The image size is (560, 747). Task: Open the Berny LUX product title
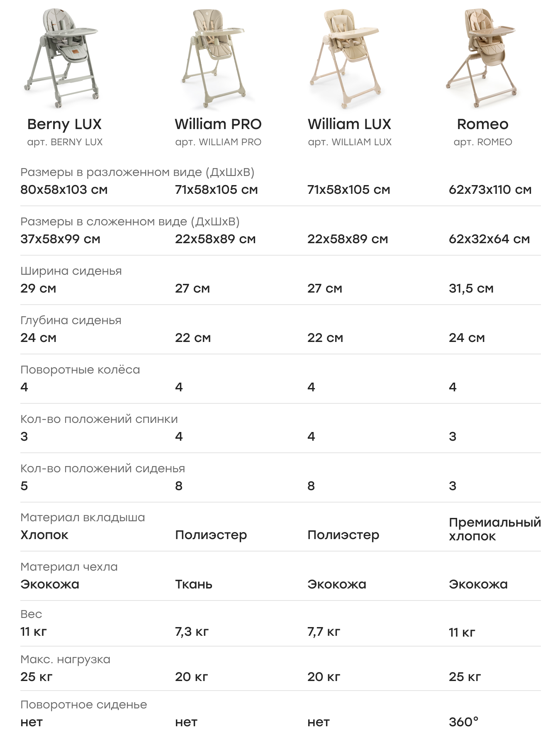[x=64, y=124]
